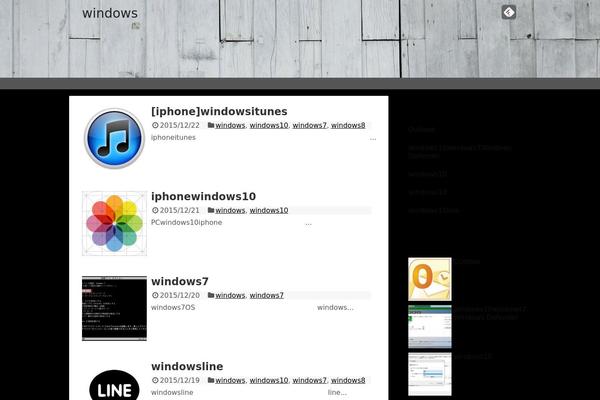Image resolution: width=600 pixels, height=400 pixels.
Task: Click trailing "windows..." in the windows7 excerpt
Action: [x=335, y=307]
